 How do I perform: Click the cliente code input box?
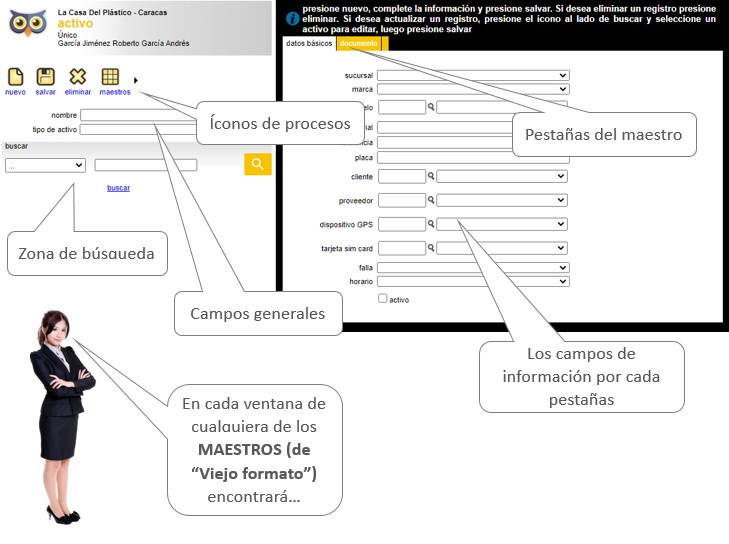click(x=402, y=176)
